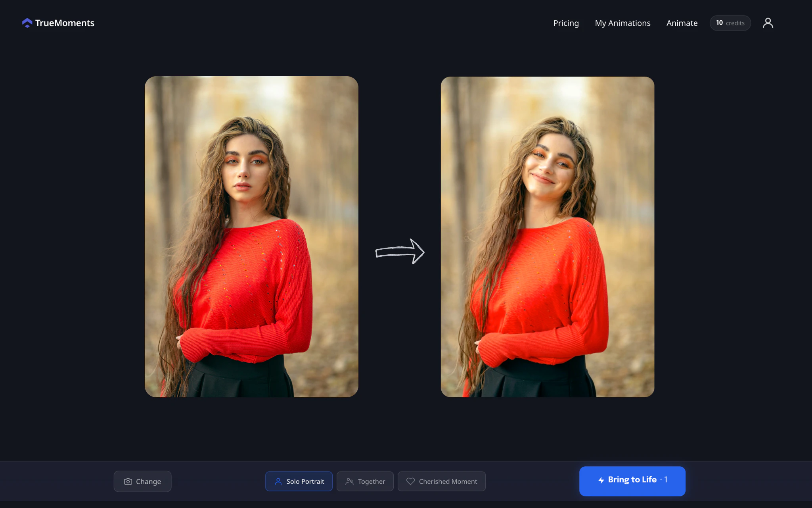Open the Animate nav item
812x508 pixels.
[682, 23]
